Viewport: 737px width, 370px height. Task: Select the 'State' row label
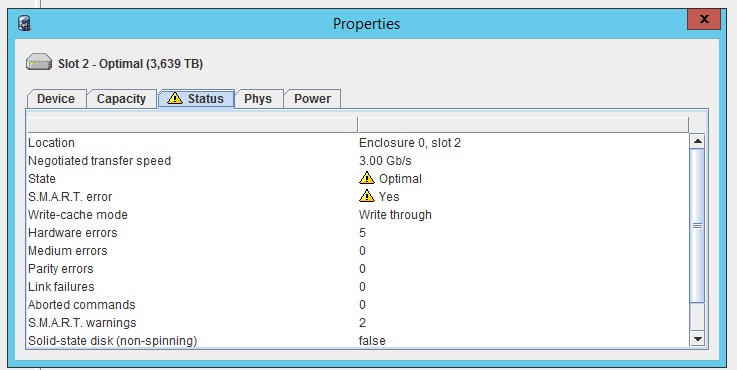(x=42, y=179)
